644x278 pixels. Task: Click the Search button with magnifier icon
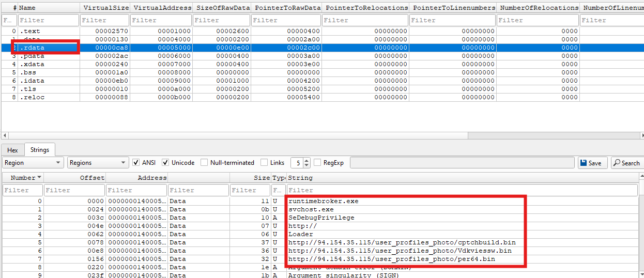pyautogui.click(x=626, y=163)
